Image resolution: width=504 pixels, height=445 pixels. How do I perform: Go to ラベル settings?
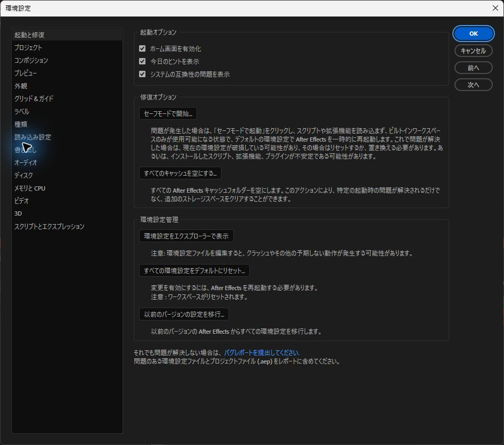pyautogui.click(x=67, y=111)
